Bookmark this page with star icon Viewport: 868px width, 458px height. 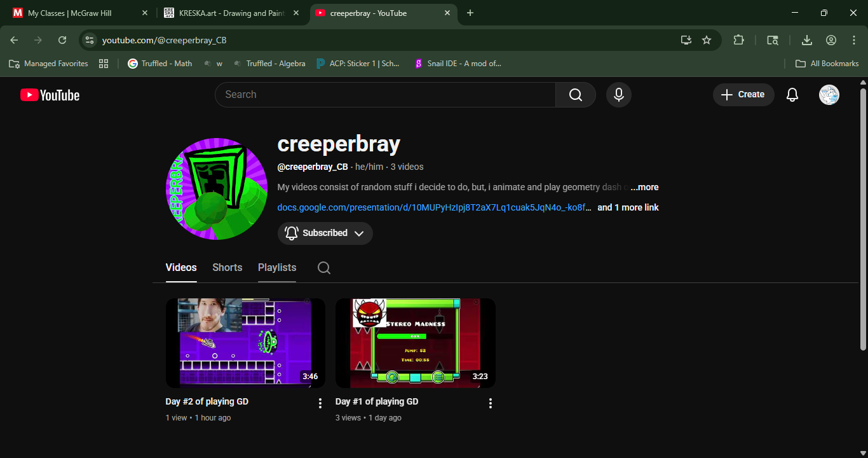(707, 40)
